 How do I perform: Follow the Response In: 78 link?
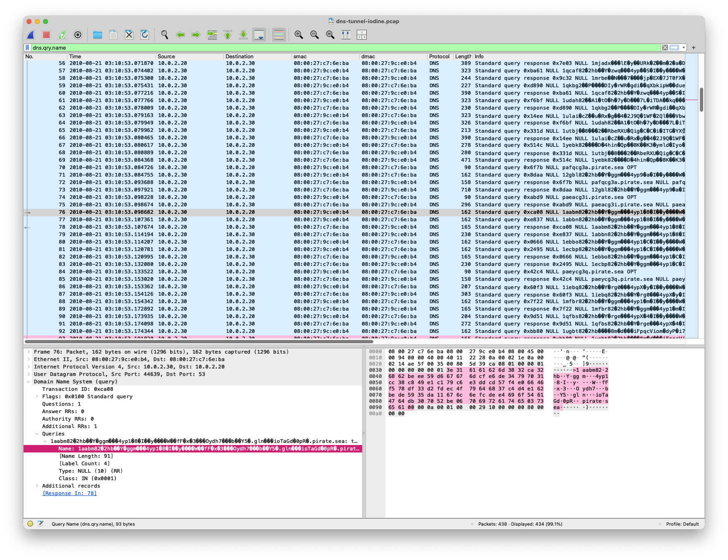70,493
